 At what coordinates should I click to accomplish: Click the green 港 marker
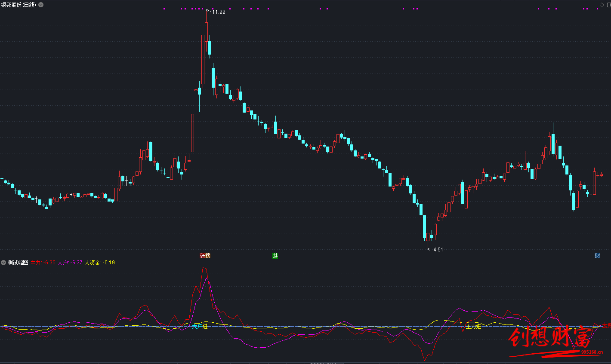[x=275, y=256]
